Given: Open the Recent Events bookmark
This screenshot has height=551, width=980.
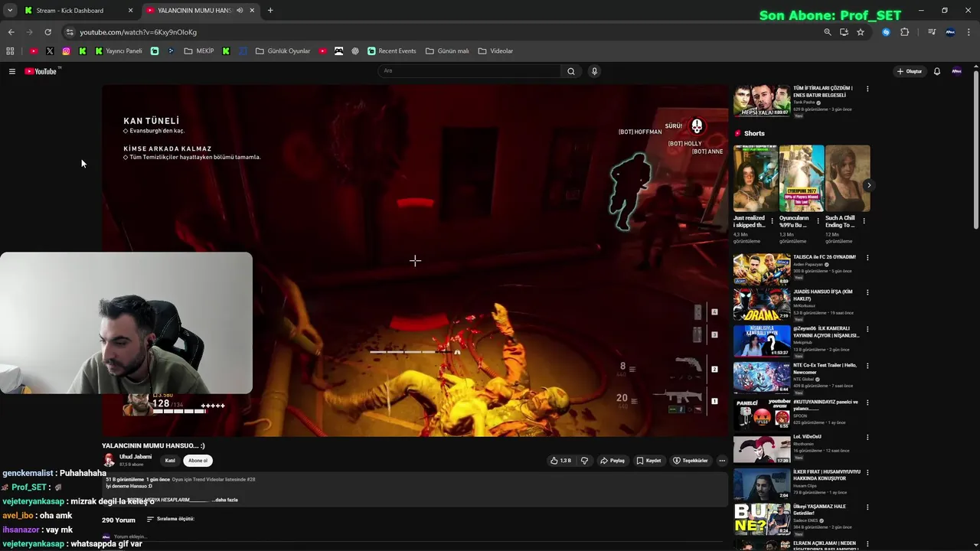Looking at the screenshot, I should (x=392, y=51).
